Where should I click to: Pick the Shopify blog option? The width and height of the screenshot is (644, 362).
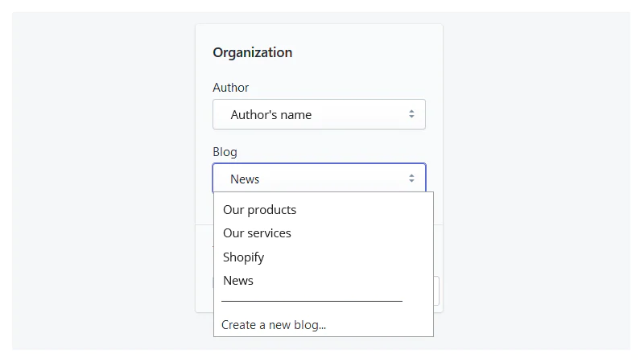pos(243,257)
